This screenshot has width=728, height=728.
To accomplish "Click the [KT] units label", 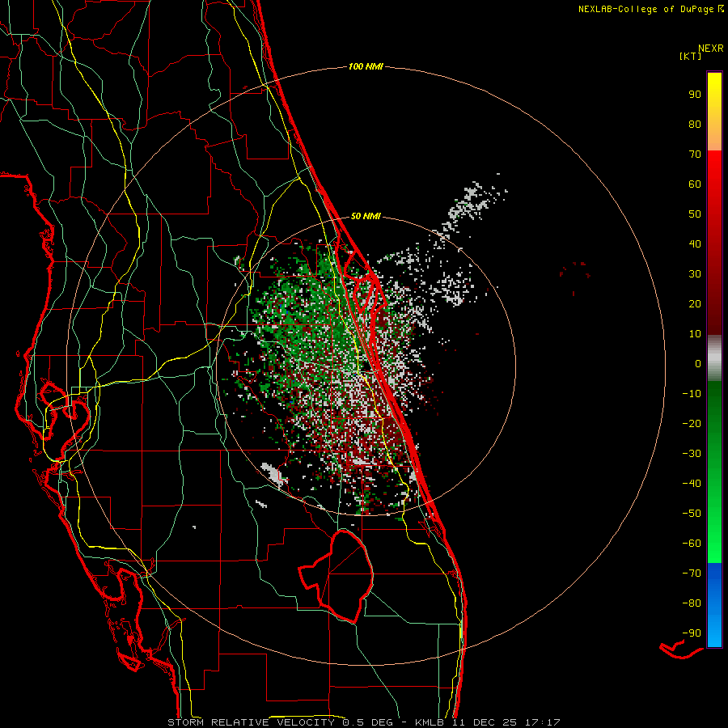I will point(691,56).
